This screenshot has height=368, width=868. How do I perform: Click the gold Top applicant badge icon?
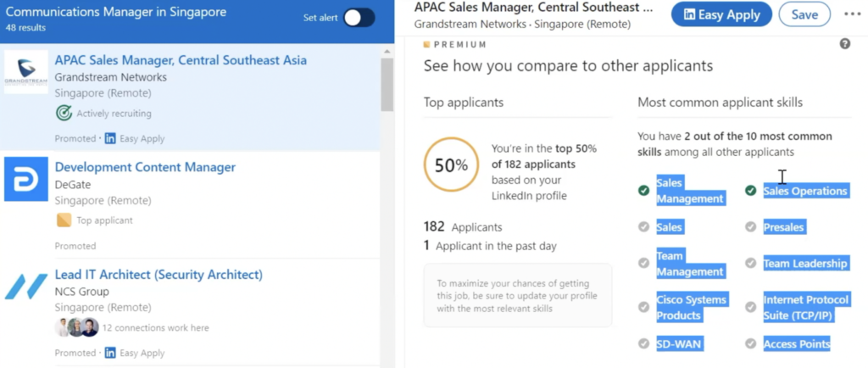point(64,220)
